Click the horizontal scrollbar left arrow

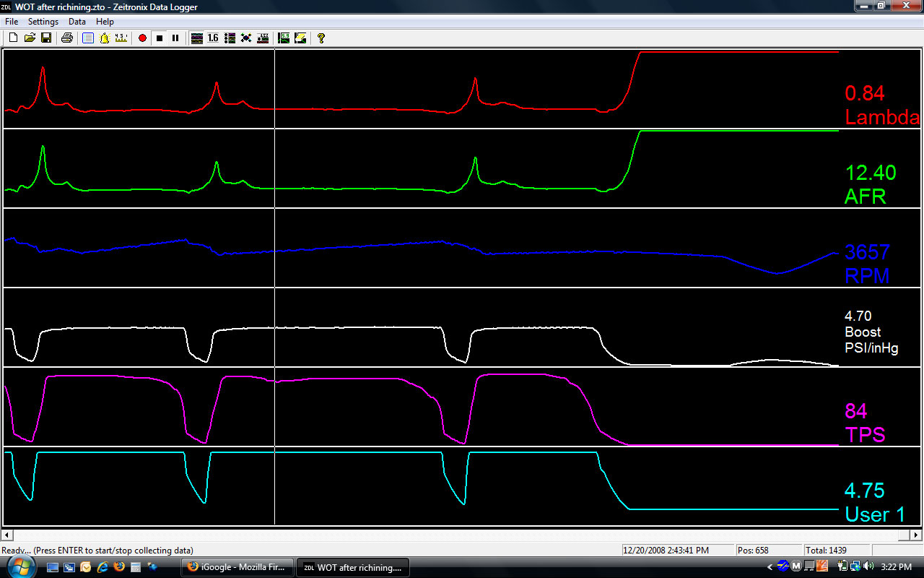6,535
